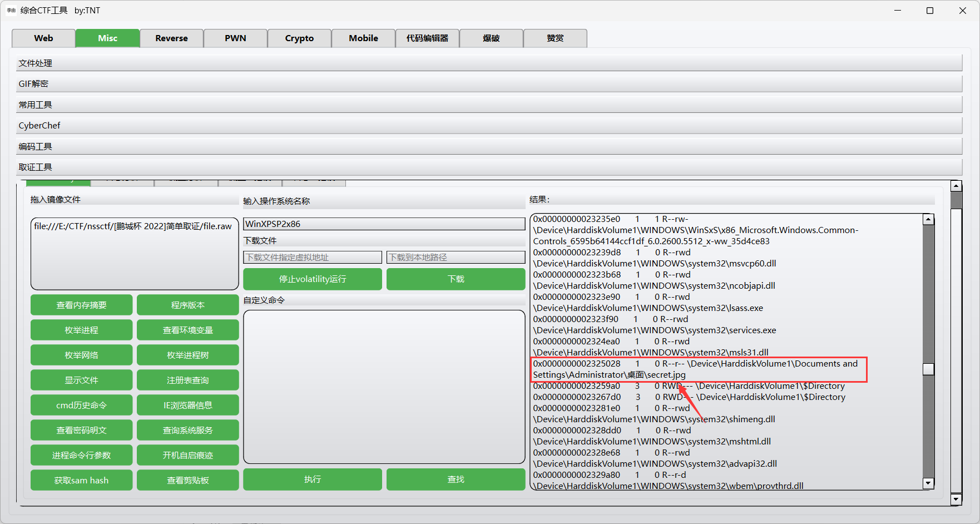This screenshot has height=524, width=980.
Task: Click the 枚举网络 button
Action: (x=81, y=355)
